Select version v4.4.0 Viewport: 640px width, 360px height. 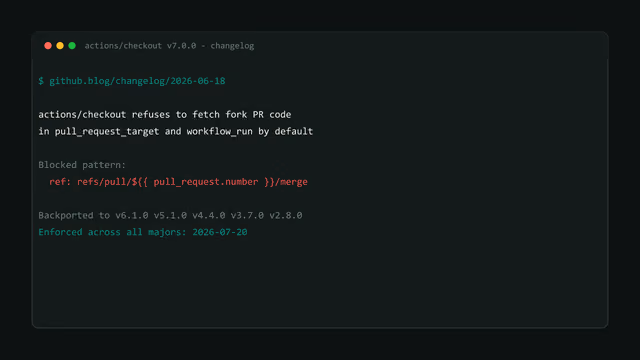click(209, 215)
